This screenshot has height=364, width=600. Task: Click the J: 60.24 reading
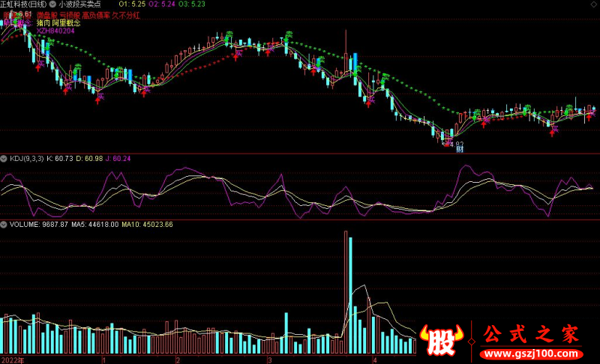pyautogui.click(x=118, y=159)
